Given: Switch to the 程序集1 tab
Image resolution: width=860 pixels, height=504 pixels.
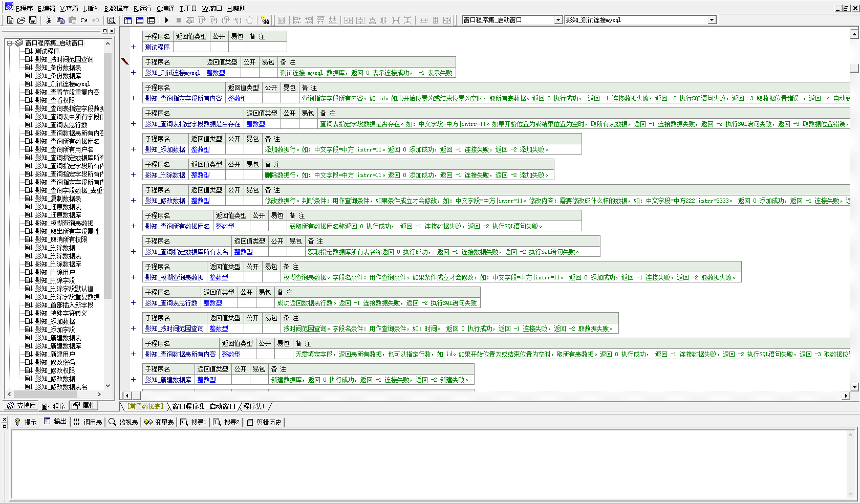Looking at the screenshot, I should pyautogui.click(x=254, y=406).
